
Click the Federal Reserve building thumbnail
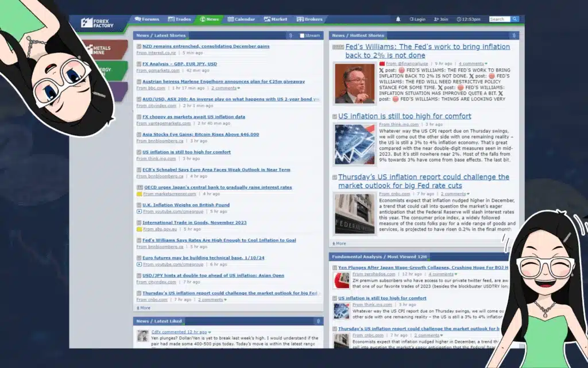coord(355,214)
